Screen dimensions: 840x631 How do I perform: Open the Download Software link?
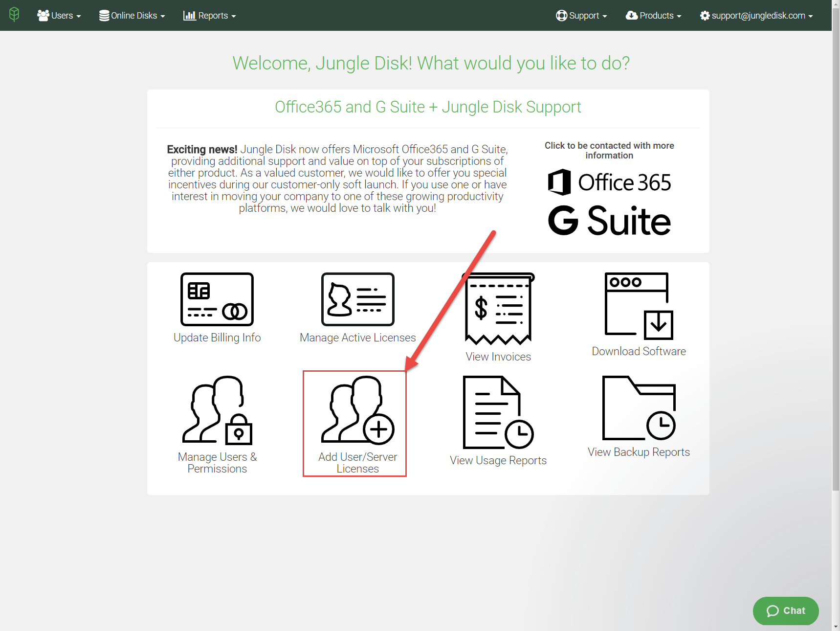(639, 351)
